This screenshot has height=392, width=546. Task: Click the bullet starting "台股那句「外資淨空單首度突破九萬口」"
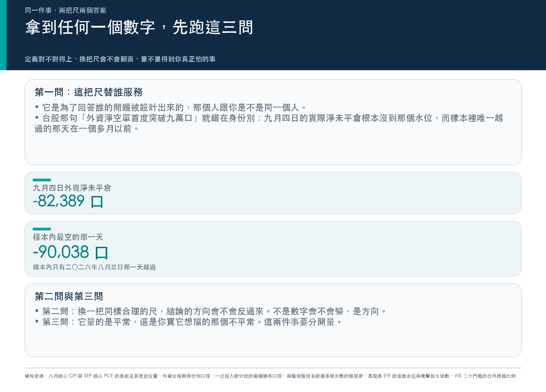269,123
